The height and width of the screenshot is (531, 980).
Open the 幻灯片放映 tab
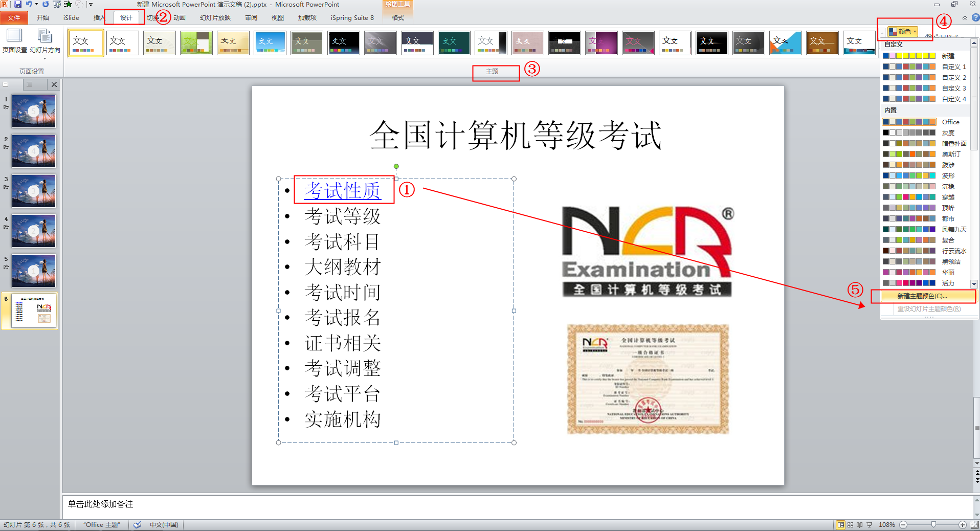tap(215, 17)
